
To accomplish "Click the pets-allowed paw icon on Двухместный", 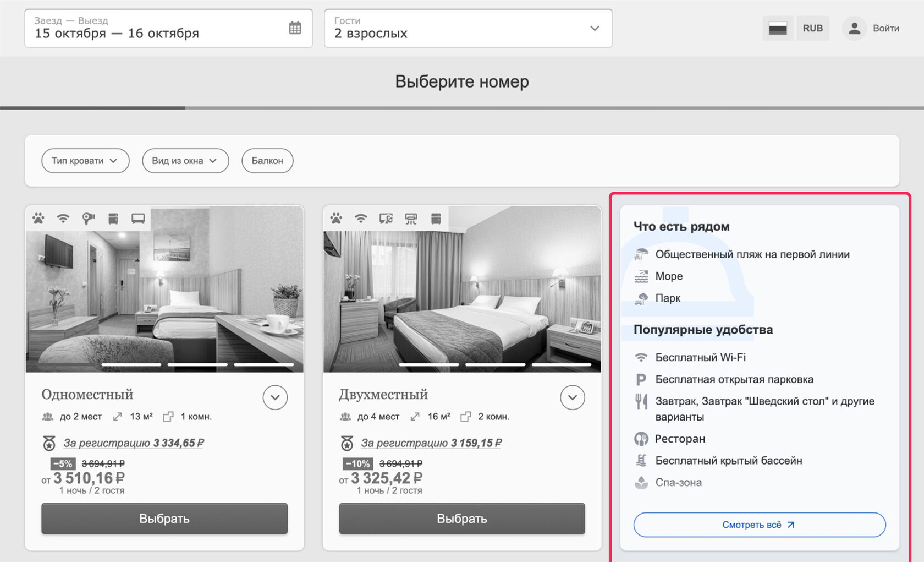I will coord(336,219).
